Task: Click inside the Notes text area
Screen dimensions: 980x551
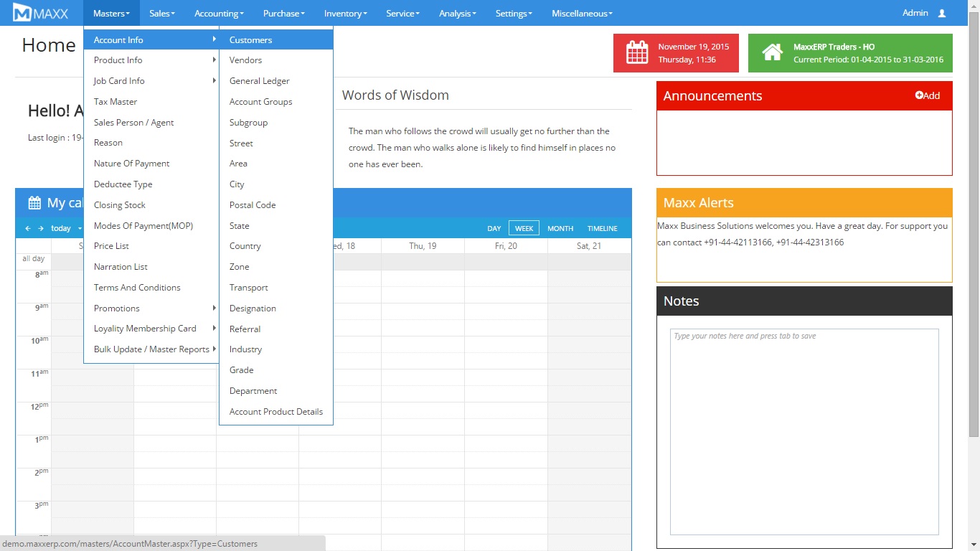Action: point(804,430)
